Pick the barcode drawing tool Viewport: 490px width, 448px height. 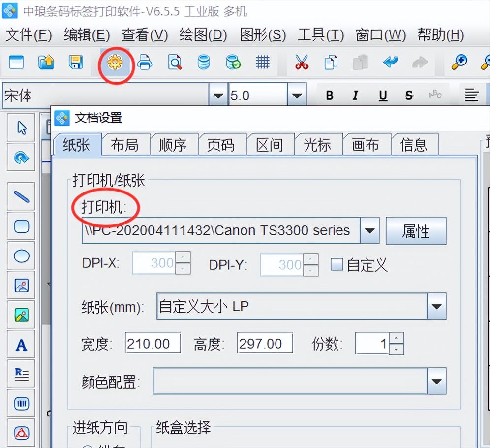(x=21, y=404)
